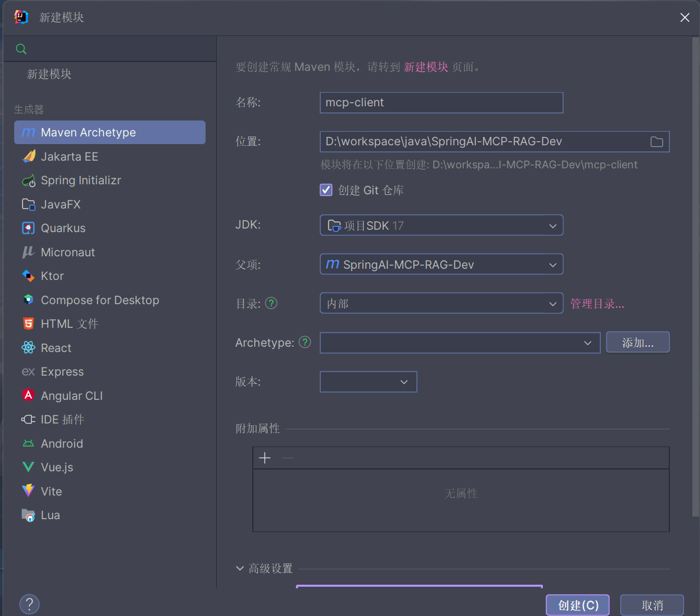The height and width of the screenshot is (616, 700).
Task: Click the 名称 field containing mcp-client
Action: (x=441, y=103)
